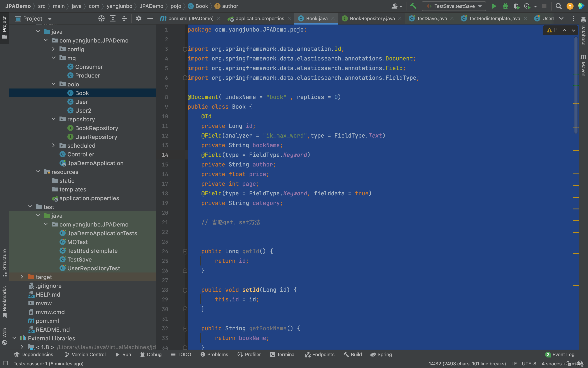Expand the config folder
This screenshot has width=588, height=368.
(x=53, y=49)
